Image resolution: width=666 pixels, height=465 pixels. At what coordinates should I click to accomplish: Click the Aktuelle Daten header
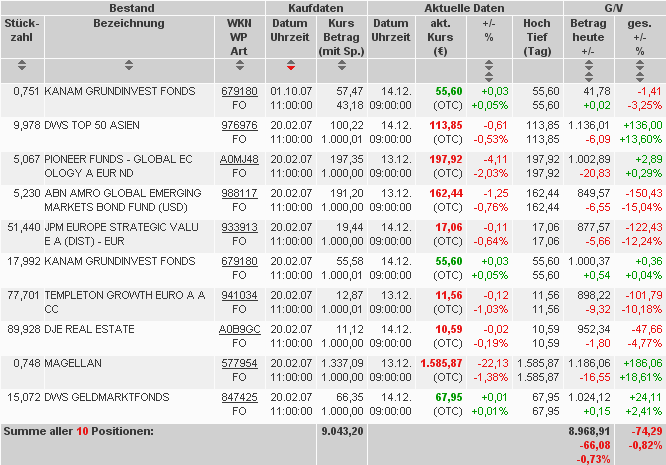tap(465, 8)
